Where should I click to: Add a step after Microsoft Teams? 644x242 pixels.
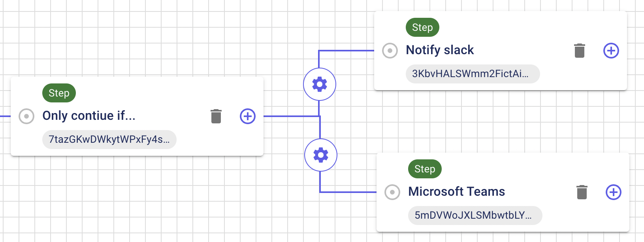[x=614, y=192]
